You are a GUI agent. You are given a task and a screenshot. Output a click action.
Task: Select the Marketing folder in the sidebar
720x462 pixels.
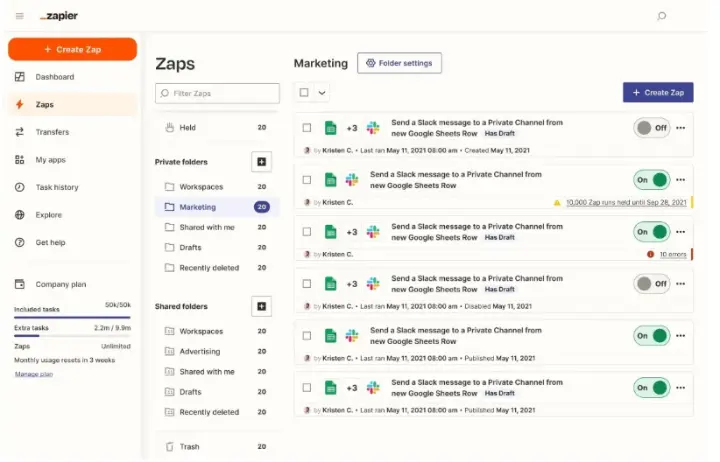[217, 207]
